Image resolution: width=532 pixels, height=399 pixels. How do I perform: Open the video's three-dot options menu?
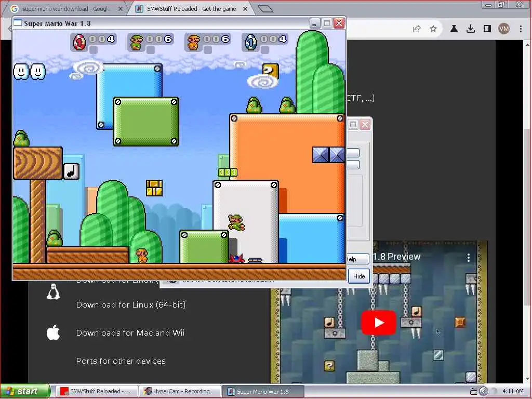pos(469,258)
